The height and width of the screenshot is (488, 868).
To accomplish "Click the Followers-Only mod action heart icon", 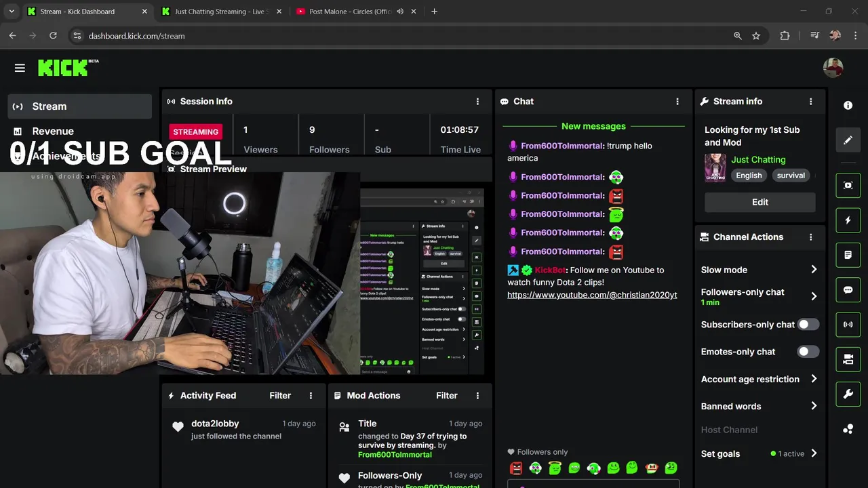I will pos(344,478).
